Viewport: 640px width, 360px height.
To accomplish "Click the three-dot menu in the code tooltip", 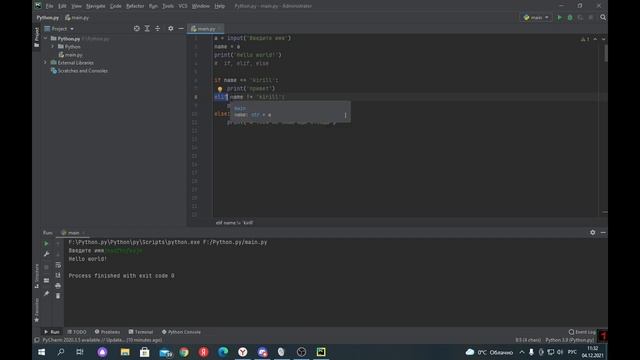I will (x=345, y=115).
